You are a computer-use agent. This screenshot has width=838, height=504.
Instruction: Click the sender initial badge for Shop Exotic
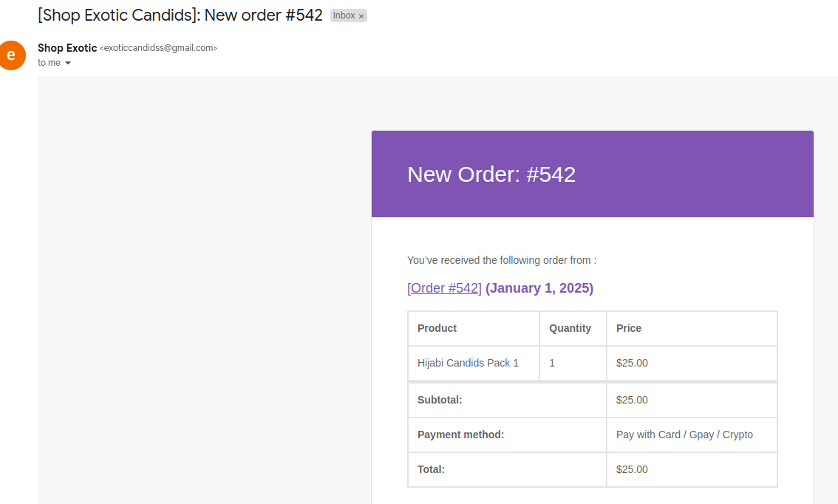pos(13,55)
